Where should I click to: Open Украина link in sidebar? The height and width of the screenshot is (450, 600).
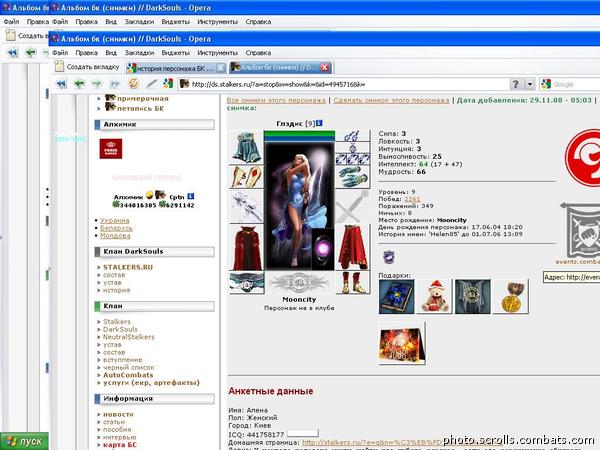pos(115,220)
